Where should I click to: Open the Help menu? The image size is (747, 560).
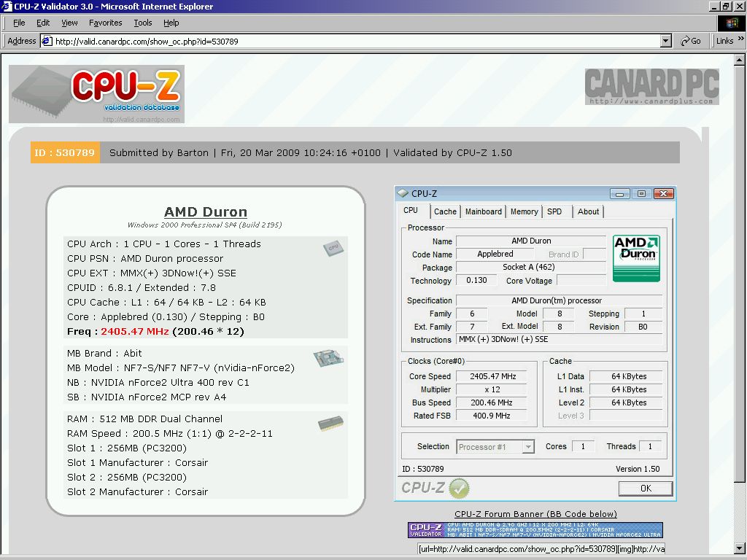(x=171, y=23)
